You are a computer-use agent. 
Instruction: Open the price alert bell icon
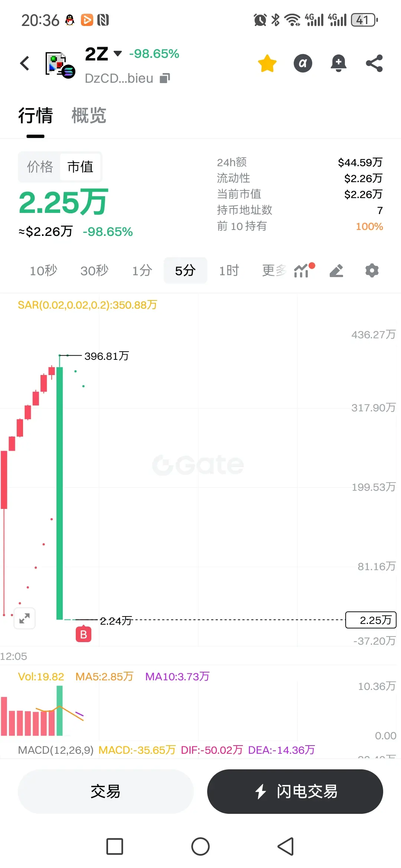point(338,63)
